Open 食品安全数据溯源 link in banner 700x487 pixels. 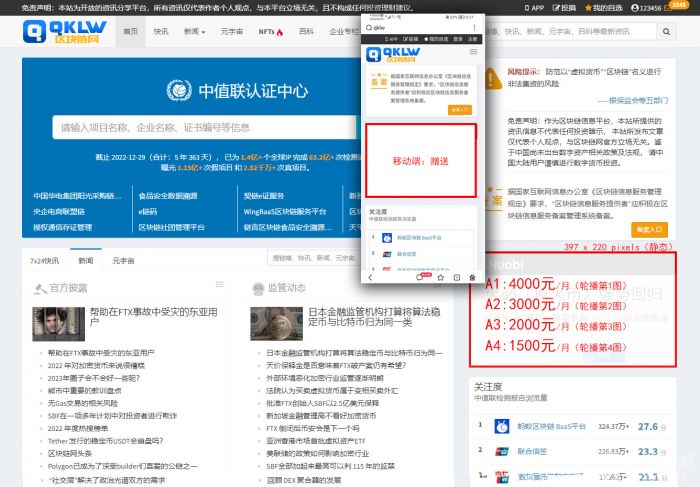coord(168,196)
